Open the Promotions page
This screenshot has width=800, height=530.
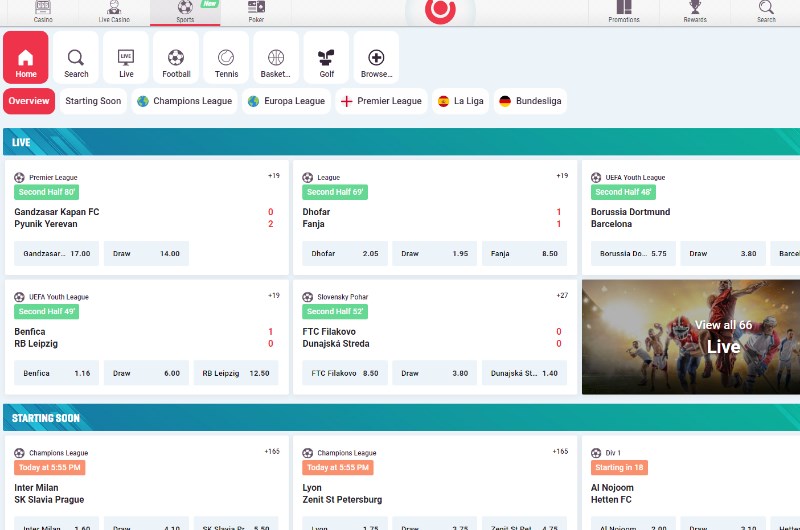[623, 12]
